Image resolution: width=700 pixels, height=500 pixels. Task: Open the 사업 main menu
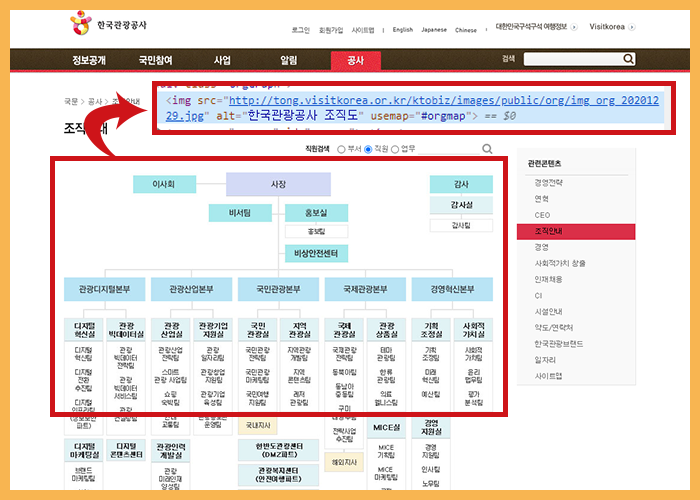(x=222, y=60)
